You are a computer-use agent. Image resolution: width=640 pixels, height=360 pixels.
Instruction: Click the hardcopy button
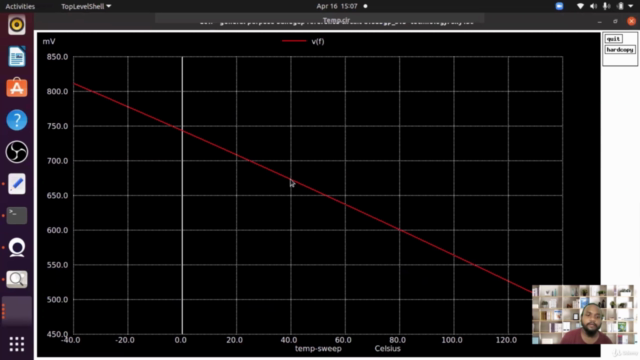pyautogui.click(x=620, y=50)
